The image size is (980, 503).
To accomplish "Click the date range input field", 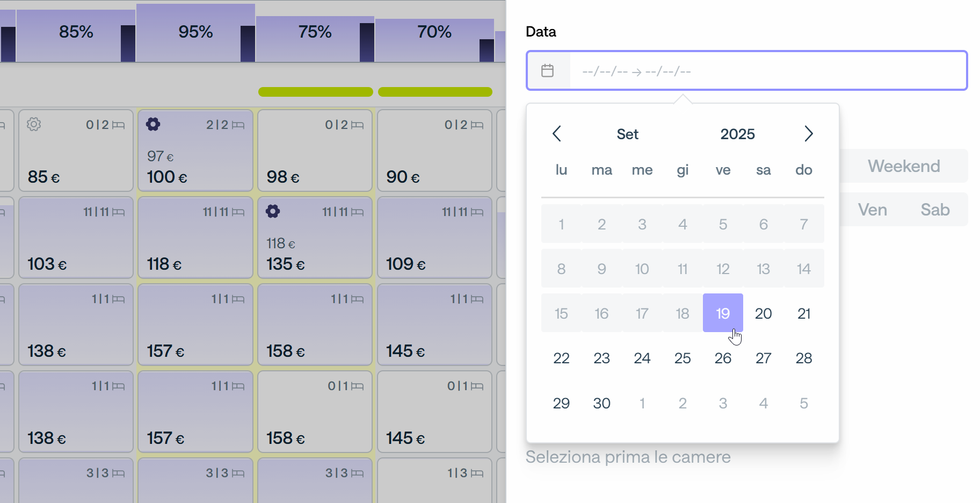I will point(747,70).
